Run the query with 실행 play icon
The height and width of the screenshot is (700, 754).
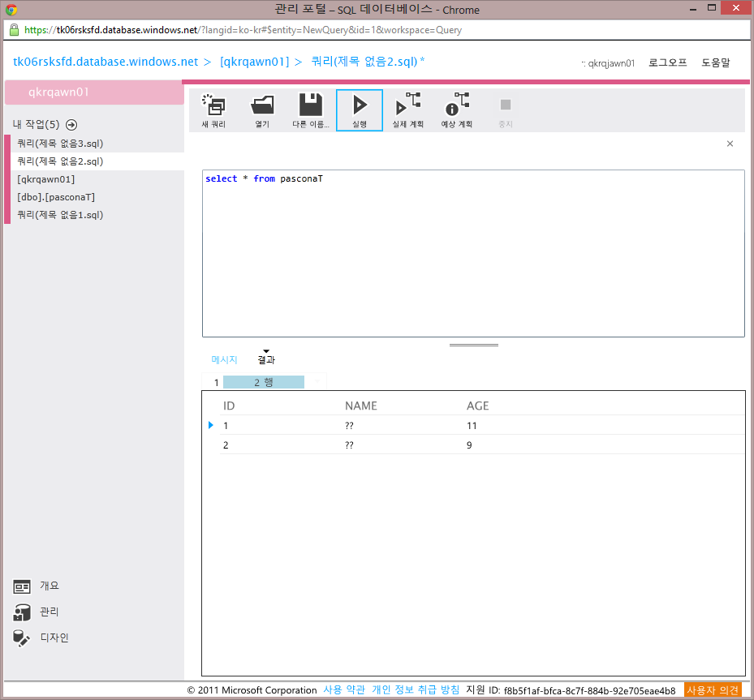click(360, 105)
